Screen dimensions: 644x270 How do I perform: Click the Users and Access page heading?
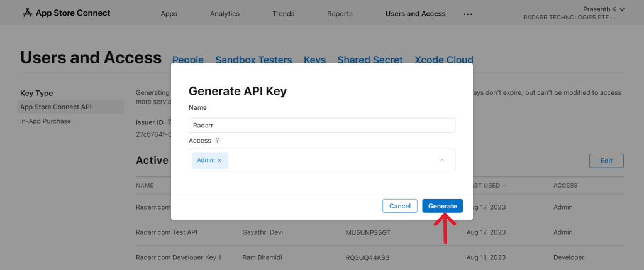tap(91, 57)
